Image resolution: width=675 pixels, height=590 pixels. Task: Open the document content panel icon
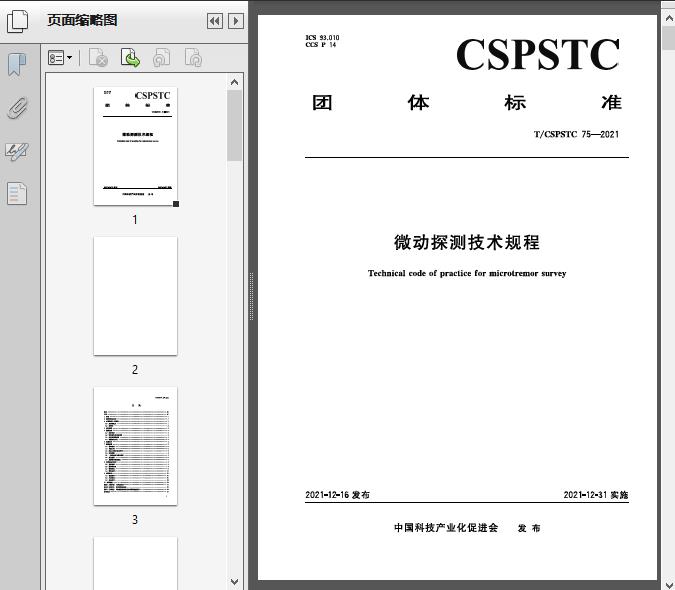pos(17,193)
